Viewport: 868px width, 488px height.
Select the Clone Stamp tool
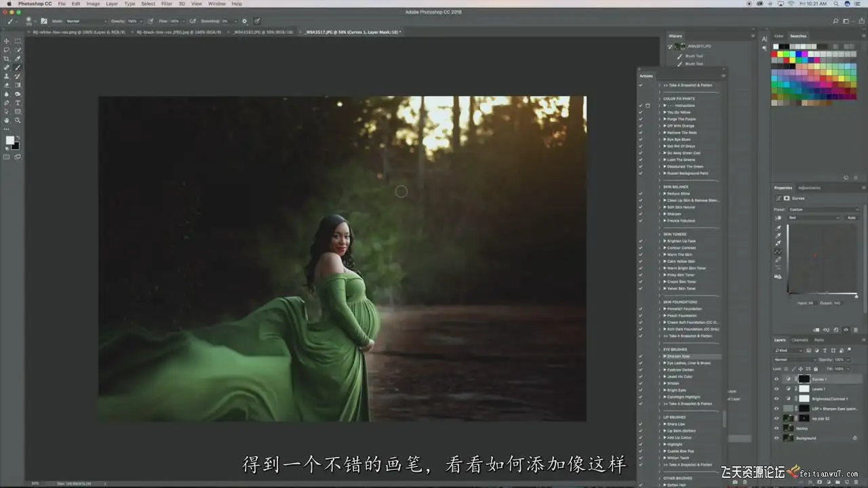click(7, 77)
